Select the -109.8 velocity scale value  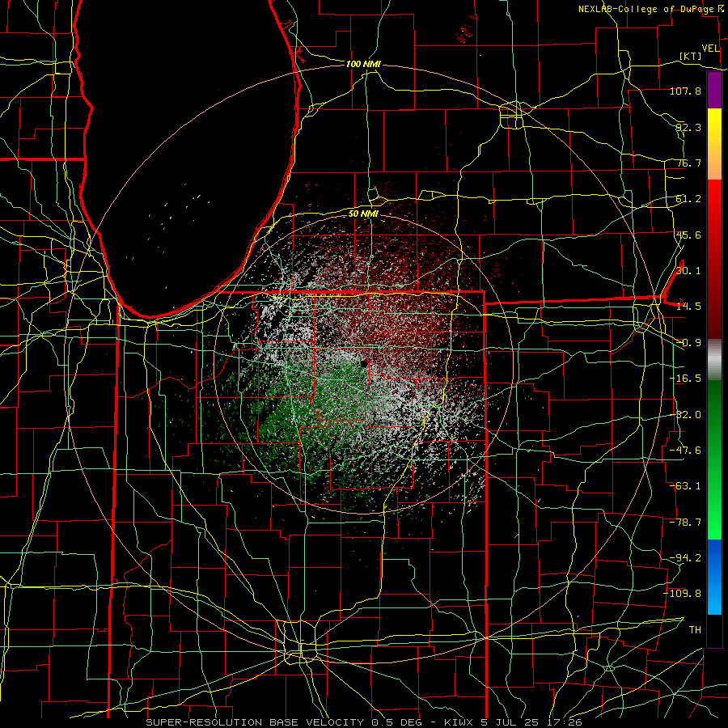(683, 594)
